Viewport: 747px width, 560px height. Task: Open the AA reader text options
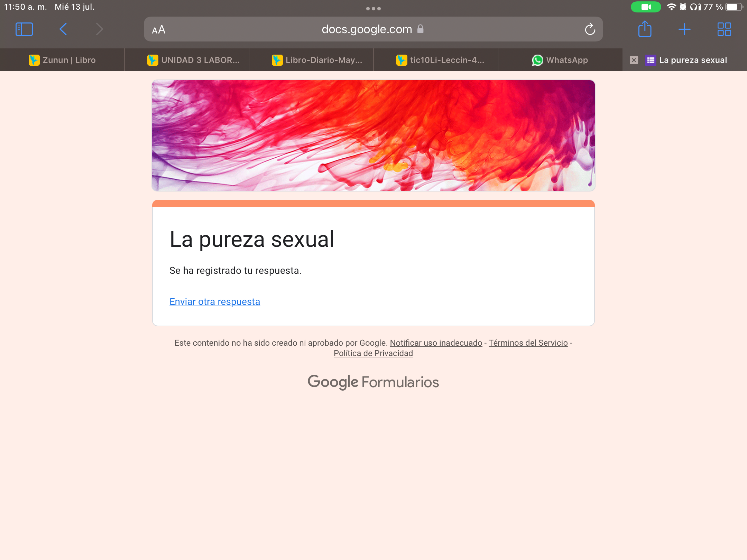click(159, 30)
